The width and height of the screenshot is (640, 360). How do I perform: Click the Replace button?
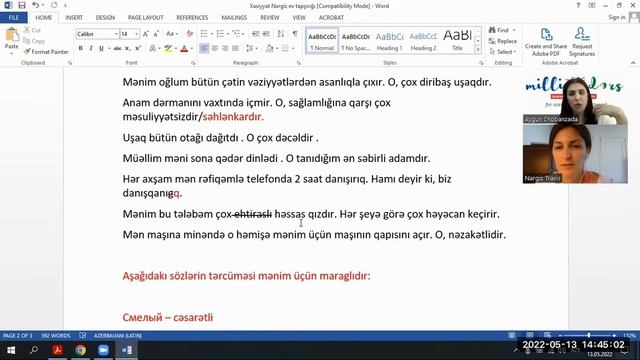(503, 41)
